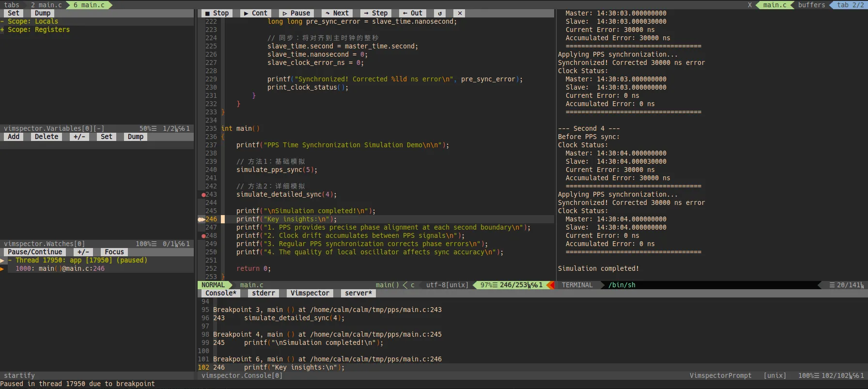
Task: Pause the running program
Action: click(296, 13)
